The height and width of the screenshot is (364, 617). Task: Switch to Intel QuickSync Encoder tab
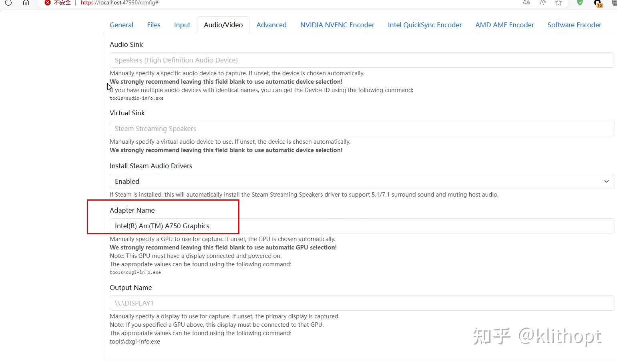click(x=425, y=25)
